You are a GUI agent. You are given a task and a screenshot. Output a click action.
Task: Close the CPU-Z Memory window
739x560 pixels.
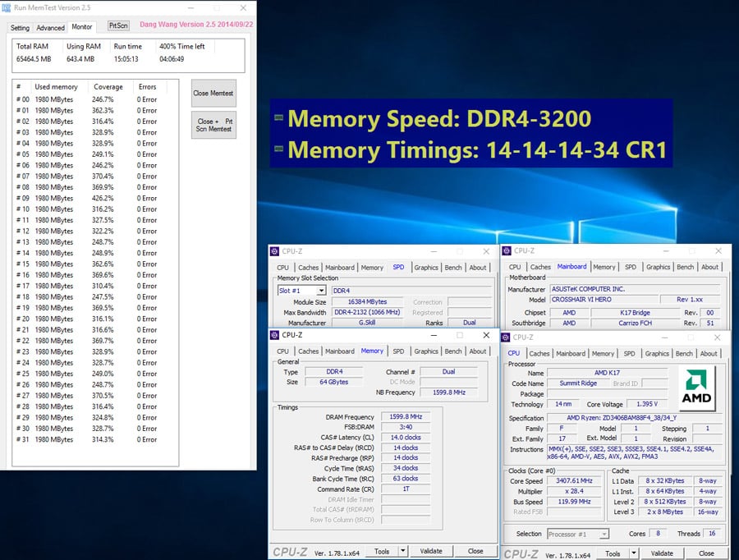tap(486, 335)
